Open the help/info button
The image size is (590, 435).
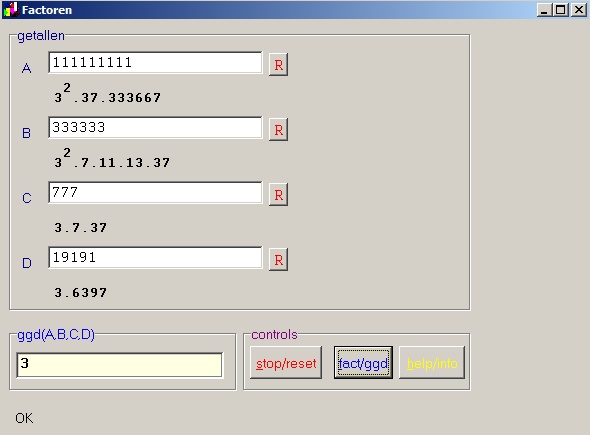[x=432, y=363]
